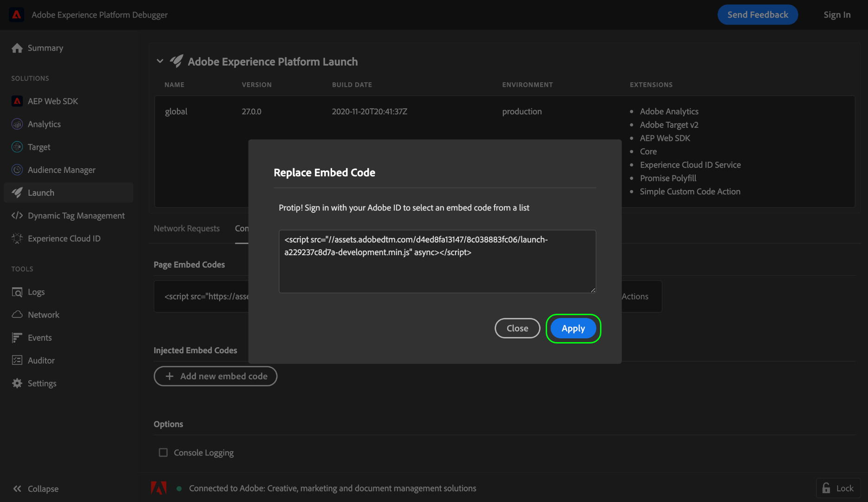
Task: Click the Protip sign-in message text
Action: click(404, 208)
